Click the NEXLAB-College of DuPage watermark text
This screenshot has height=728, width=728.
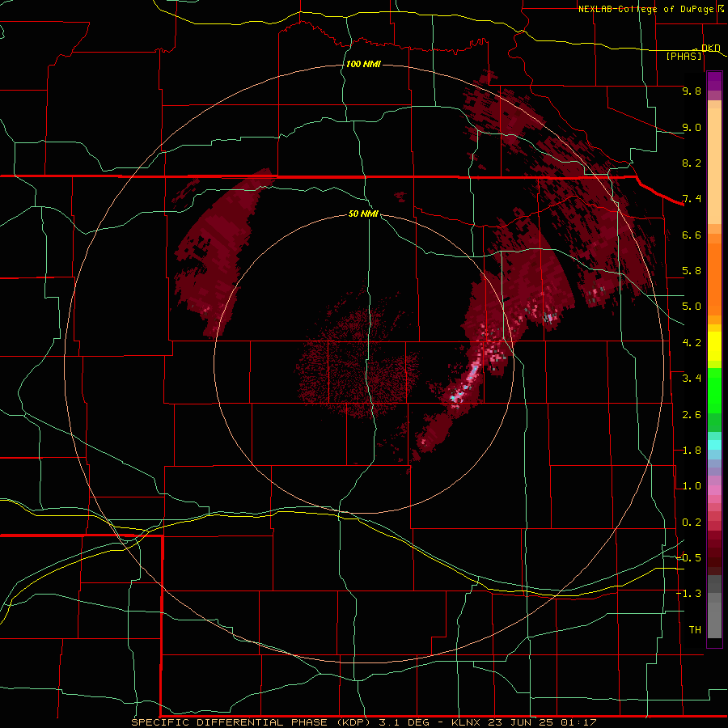[x=645, y=9]
